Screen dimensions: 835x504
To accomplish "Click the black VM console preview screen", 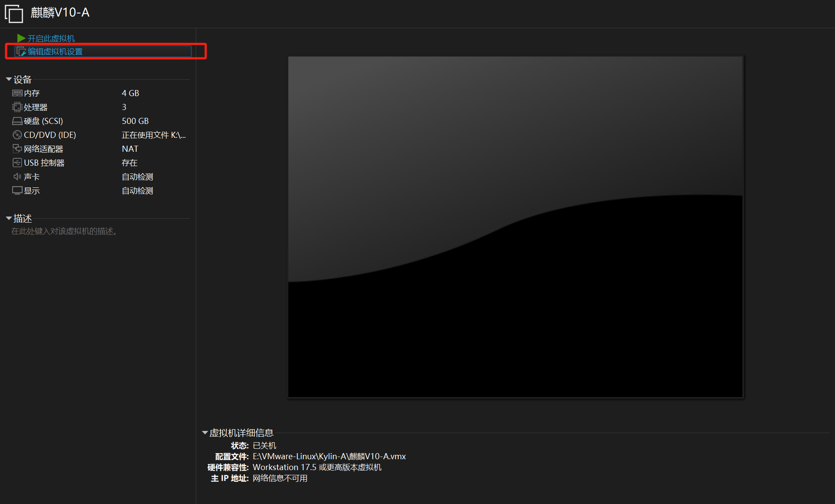I will [x=515, y=226].
